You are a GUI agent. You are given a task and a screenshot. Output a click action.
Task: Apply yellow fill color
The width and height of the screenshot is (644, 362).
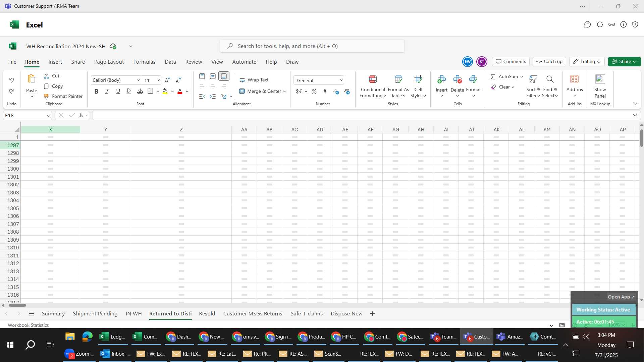pyautogui.click(x=165, y=91)
